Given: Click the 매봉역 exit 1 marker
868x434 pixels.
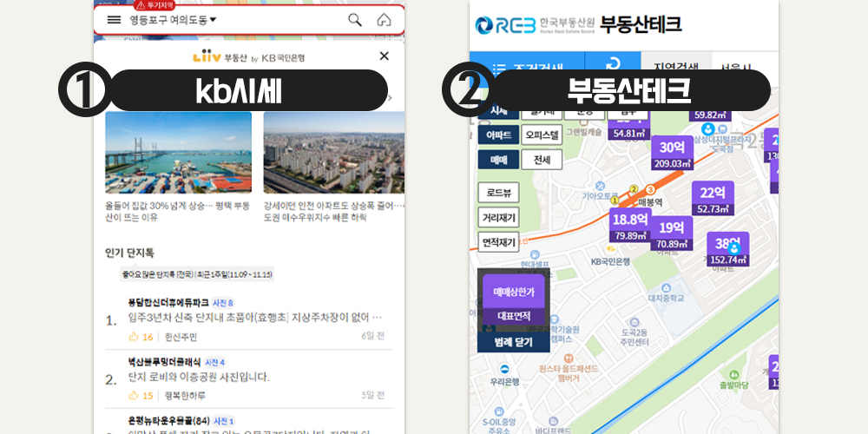Looking at the screenshot, I should coord(614,200).
